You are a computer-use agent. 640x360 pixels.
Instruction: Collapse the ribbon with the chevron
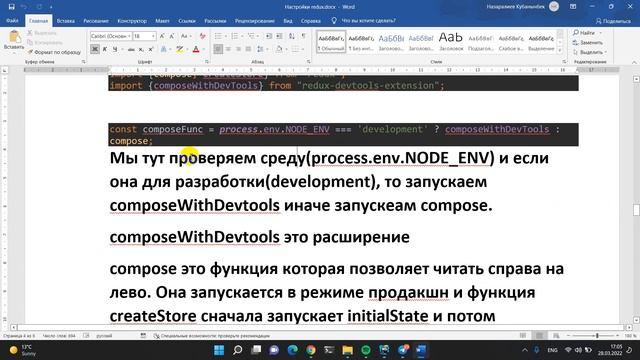(634, 62)
